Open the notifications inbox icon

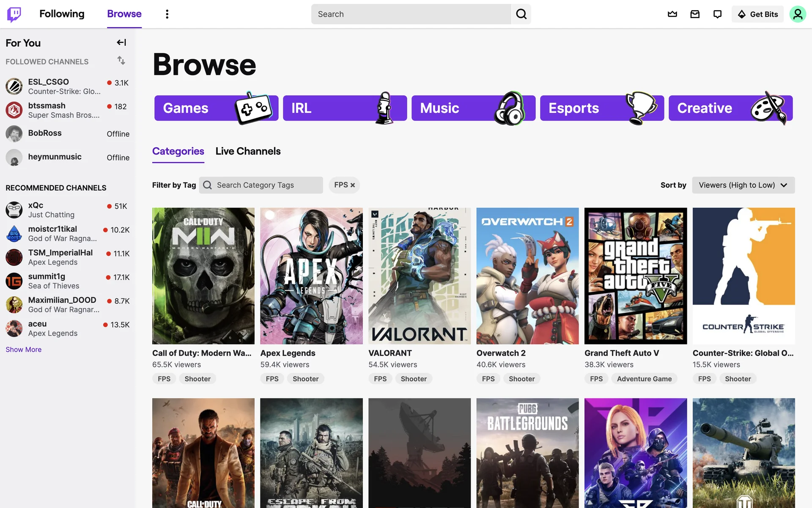point(695,14)
